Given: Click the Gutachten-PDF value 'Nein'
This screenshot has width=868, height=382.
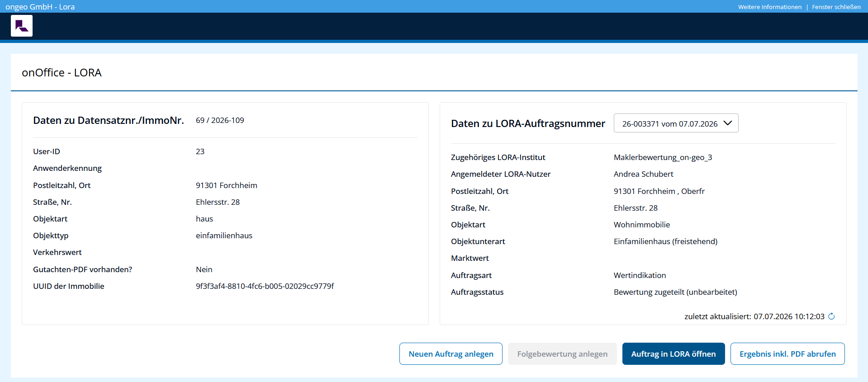Looking at the screenshot, I should (204, 269).
